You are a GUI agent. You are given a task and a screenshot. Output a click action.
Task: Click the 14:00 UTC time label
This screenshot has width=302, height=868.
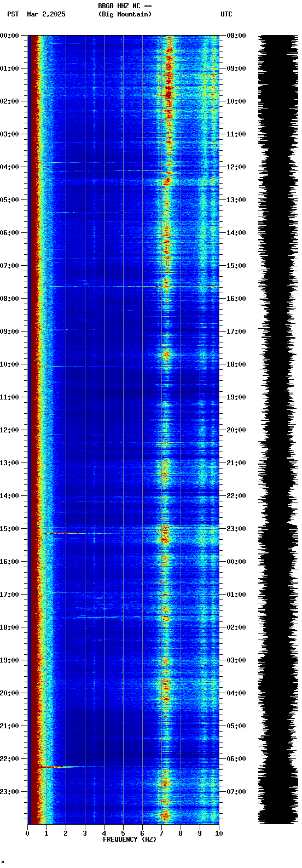pyautogui.click(x=236, y=233)
